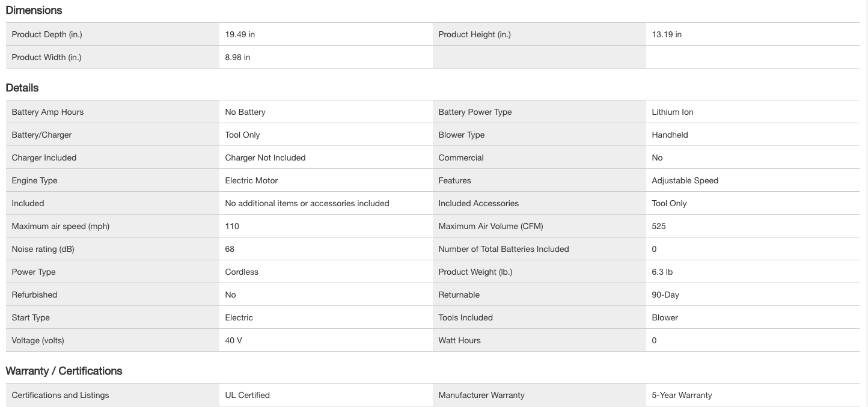Select the Product Weight value 6.3 lb
This screenshot has height=407, width=868.
pyautogui.click(x=662, y=272)
